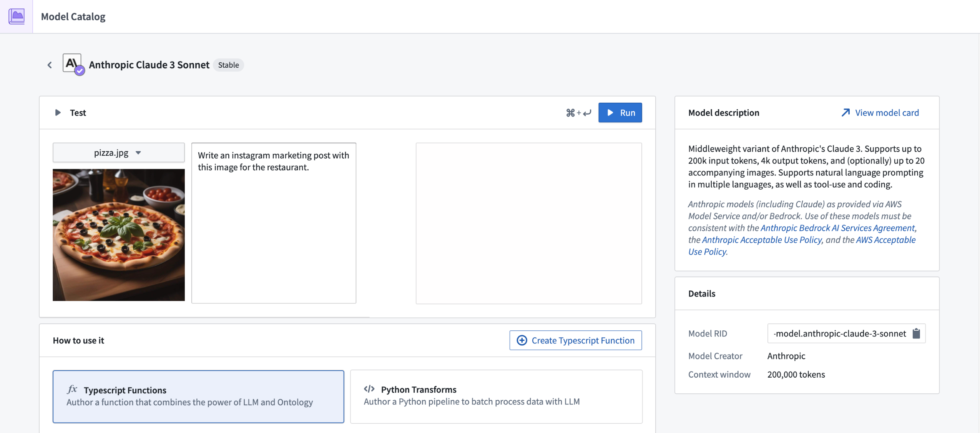Image resolution: width=980 pixels, height=433 pixels.
Task: Click the 'Anthropic' Model Creator value
Action: (786, 356)
